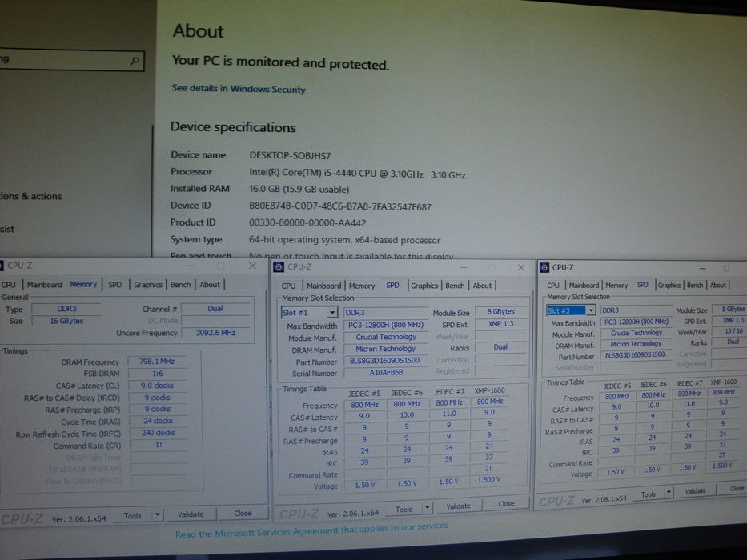
Task: Click Close button in left CPU-Z window
Action: (x=243, y=513)
